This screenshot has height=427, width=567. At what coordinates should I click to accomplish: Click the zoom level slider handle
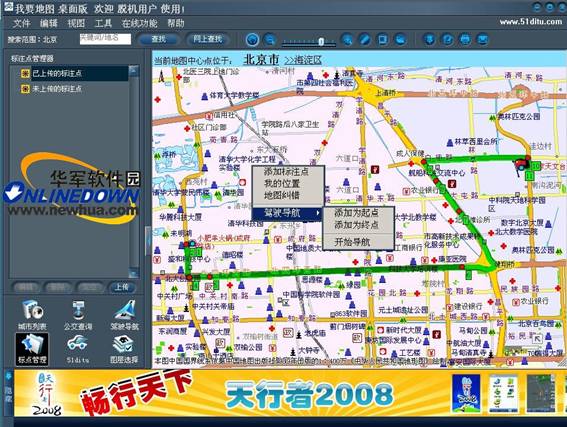pyautogui.click(x=321, y=42)
